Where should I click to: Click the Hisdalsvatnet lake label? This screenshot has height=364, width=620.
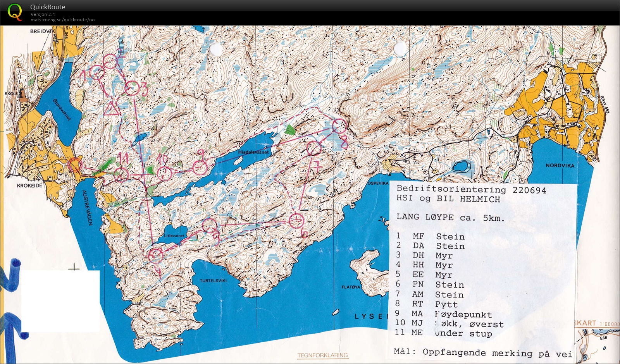pyautogui.click(x=253, y=152)
